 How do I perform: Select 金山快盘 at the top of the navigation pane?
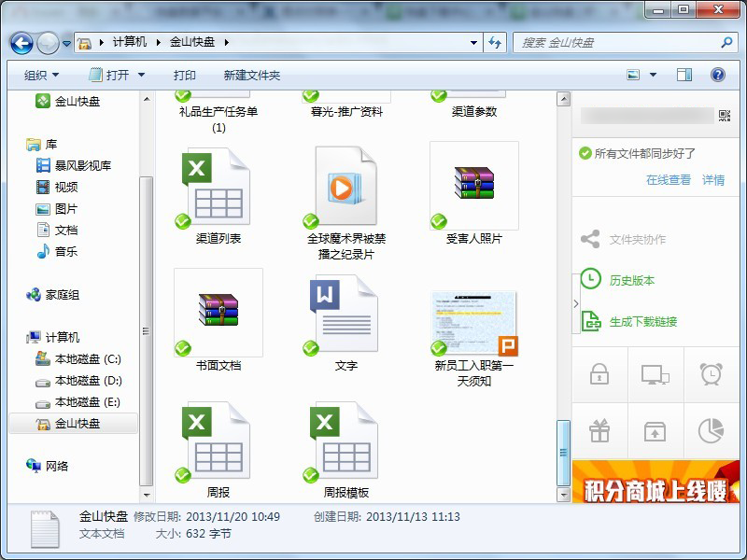tap(68, 101)
